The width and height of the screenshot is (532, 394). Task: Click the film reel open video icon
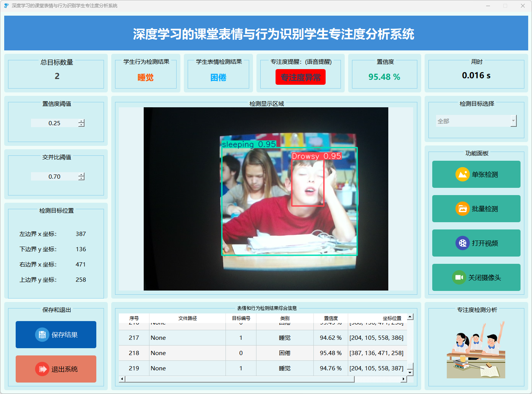tap(462, 243)
